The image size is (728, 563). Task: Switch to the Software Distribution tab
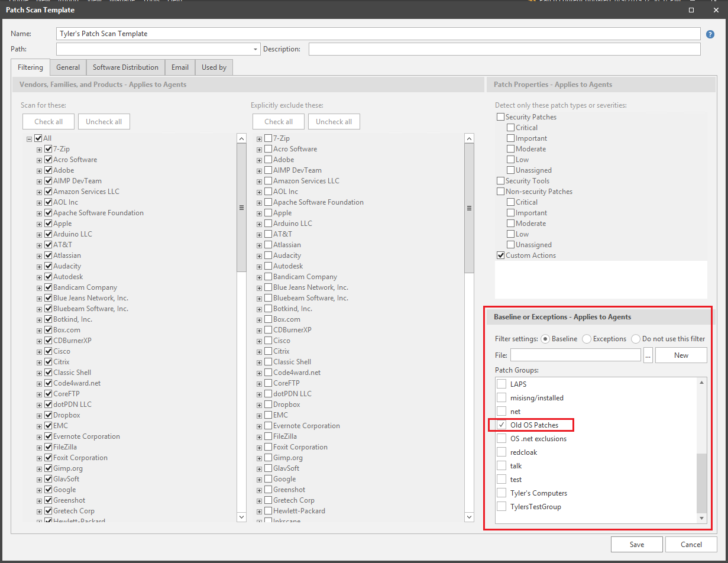click(x=125, y=67)
